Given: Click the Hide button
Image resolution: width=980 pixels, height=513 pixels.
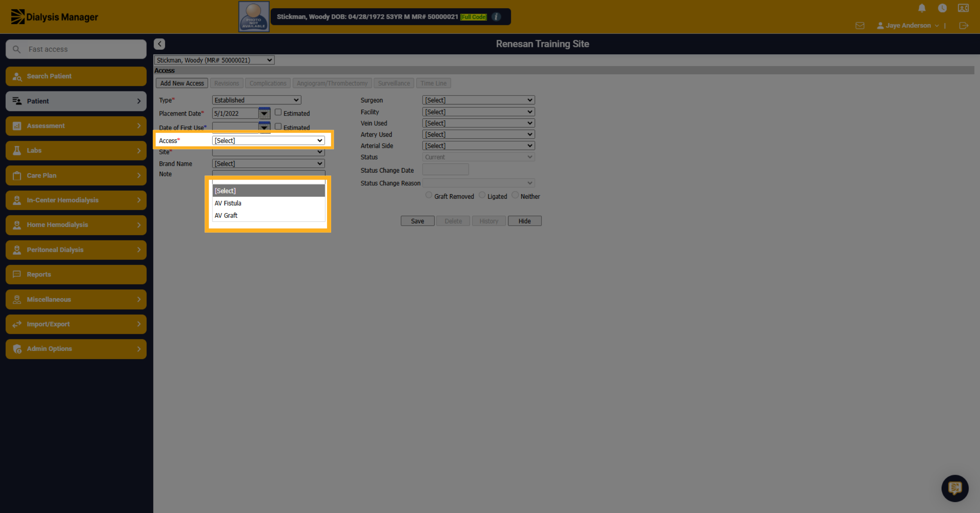Looking at the screenshot, I should tap(524, 221).
